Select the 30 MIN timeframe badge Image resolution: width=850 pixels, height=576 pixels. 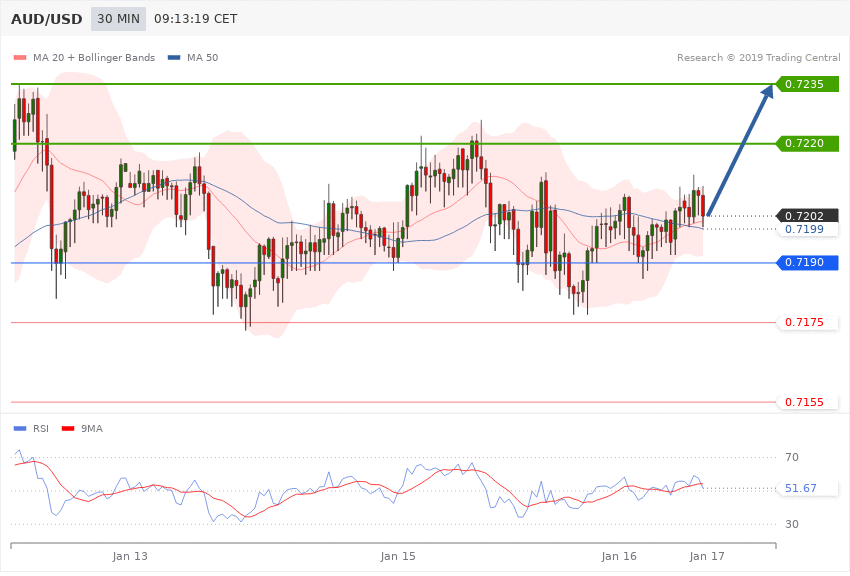(118, 19)
